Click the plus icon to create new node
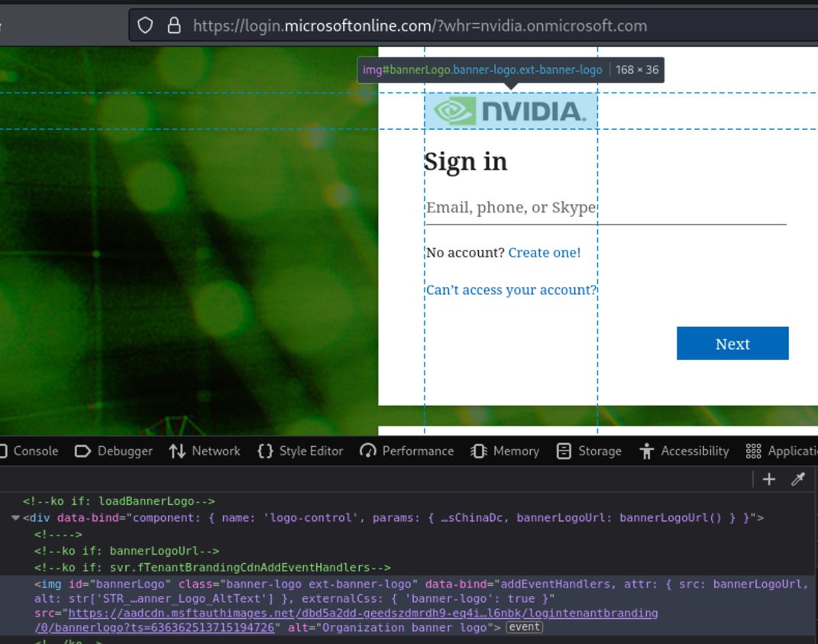This screenshot has height=644, width=818. 769,479
